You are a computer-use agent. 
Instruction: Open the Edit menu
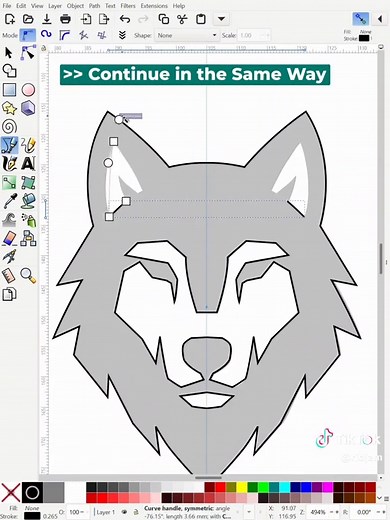pos(21,6)
